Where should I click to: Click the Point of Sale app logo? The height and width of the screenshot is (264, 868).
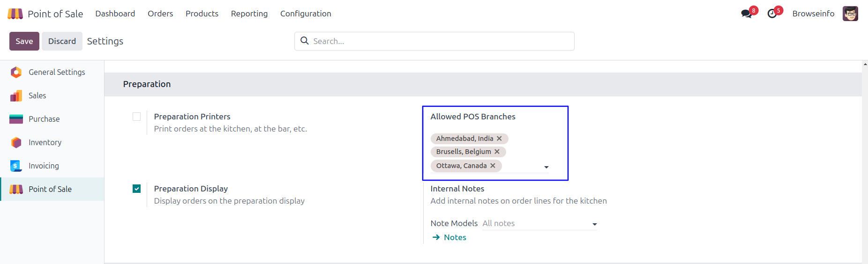pos(15,14)
